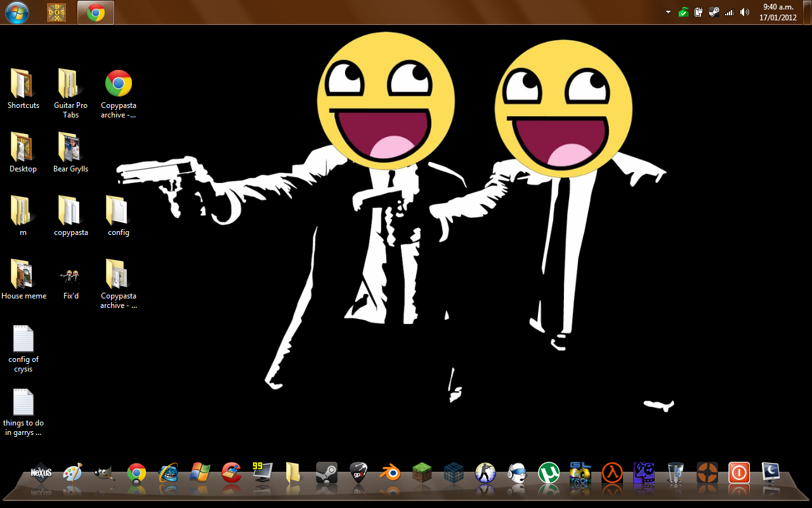Viewport: 812px width, 508px height.
Task: Click the Nexus dock icon
Action: click(41, 472)
